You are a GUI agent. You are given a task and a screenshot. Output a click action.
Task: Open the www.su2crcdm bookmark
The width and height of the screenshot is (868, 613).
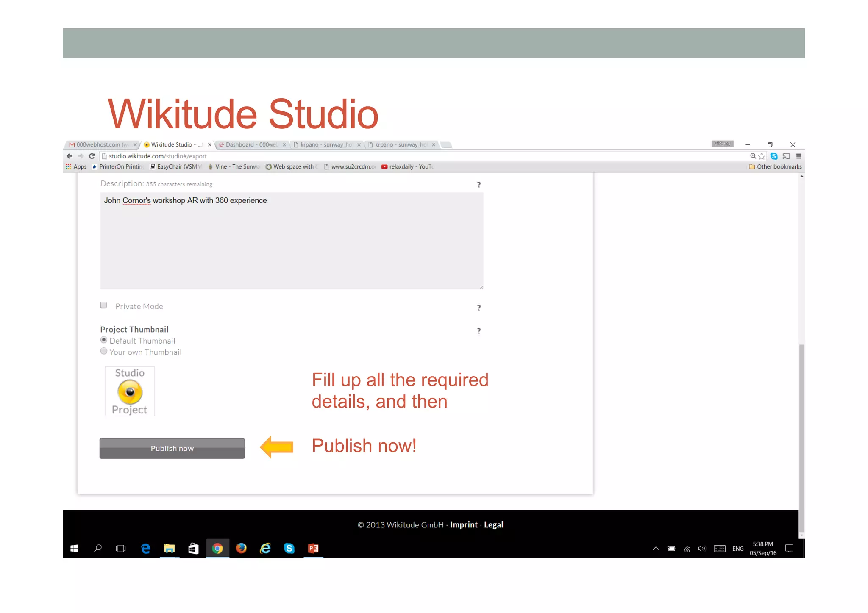350,166
